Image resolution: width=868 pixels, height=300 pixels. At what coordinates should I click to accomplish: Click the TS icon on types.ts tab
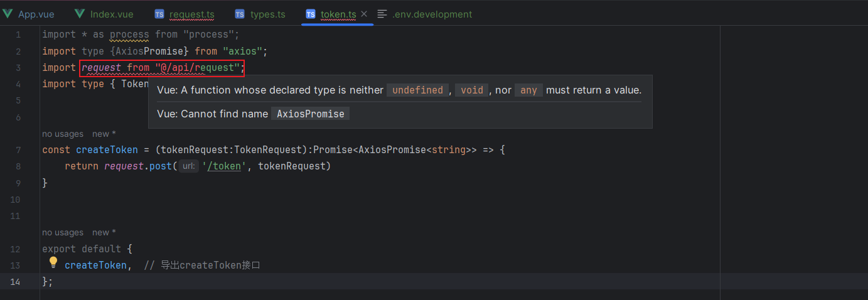(x=240, y=14)
